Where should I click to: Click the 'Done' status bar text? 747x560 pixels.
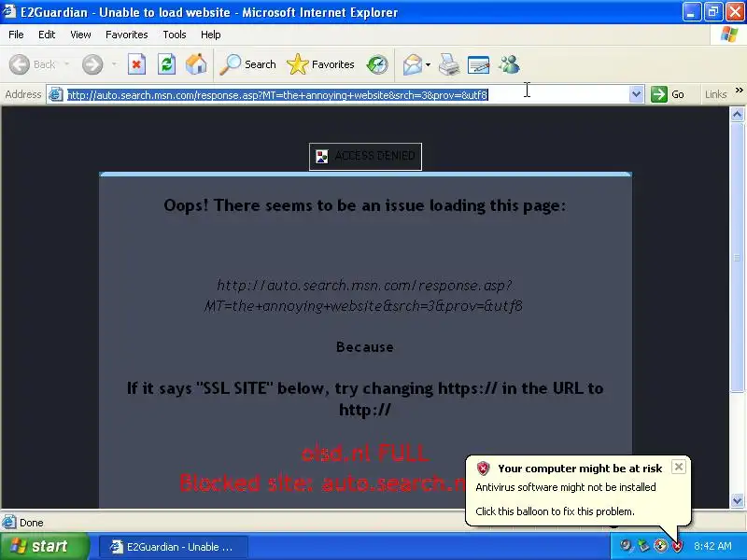tap(32, 523)
